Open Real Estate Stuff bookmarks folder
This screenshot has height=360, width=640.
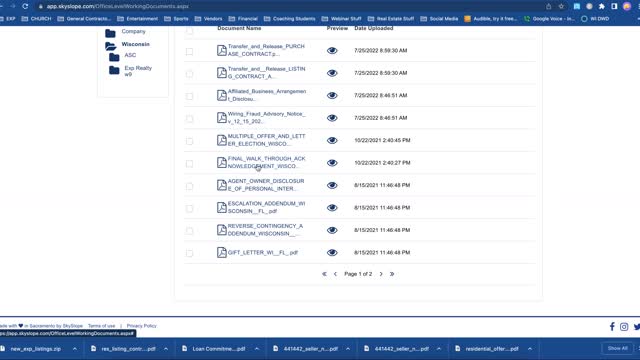pyautogui.click(x=391, y=19)
